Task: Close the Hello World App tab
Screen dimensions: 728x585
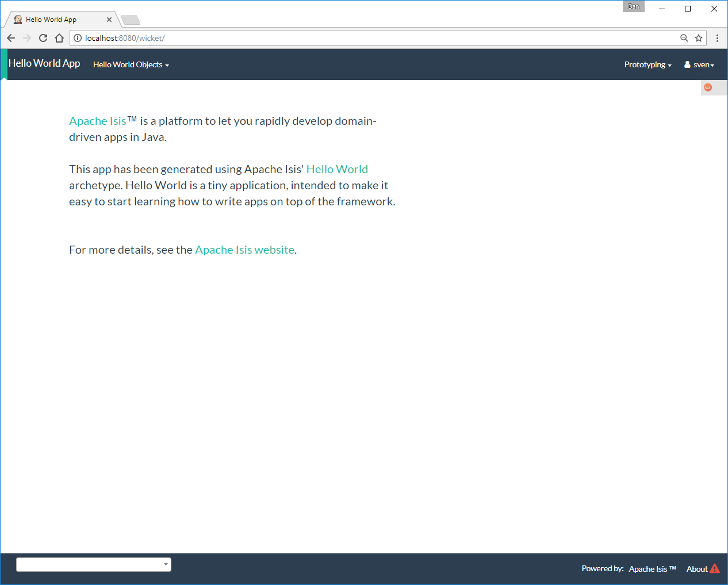Action: pyautogui.click(x=109, y=20)
